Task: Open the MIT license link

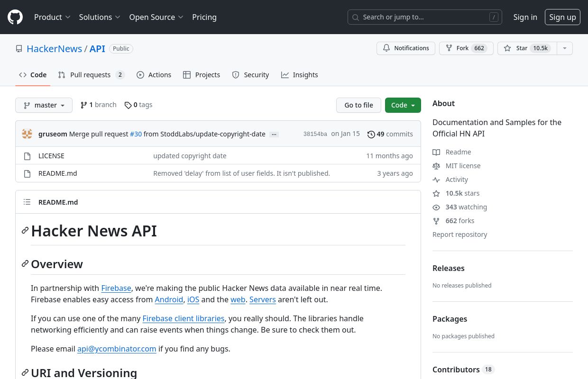Action: click(457, 166)
